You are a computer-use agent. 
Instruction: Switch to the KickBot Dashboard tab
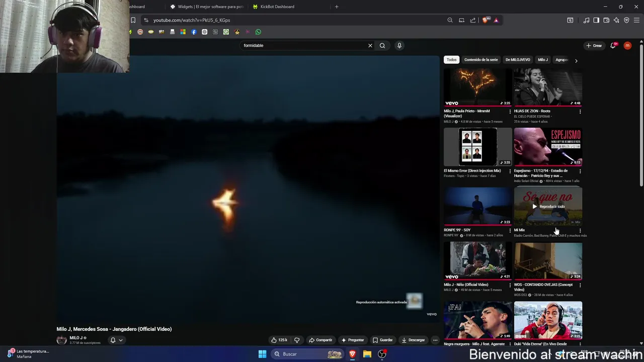pyautogui.click(x=289, y=7)
